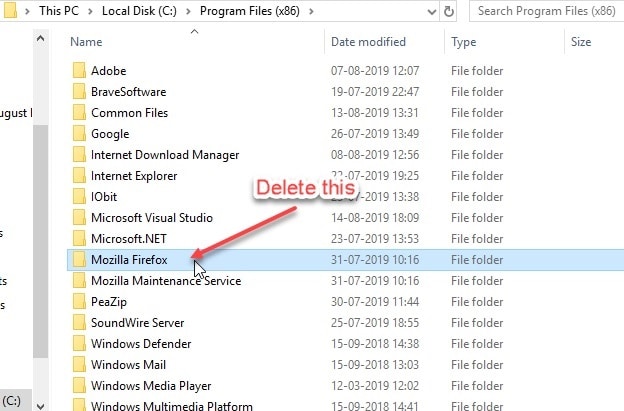Expand chevron after Program Files (x86)
Viewport: 624px width, 411px height.
coord(311,11)
